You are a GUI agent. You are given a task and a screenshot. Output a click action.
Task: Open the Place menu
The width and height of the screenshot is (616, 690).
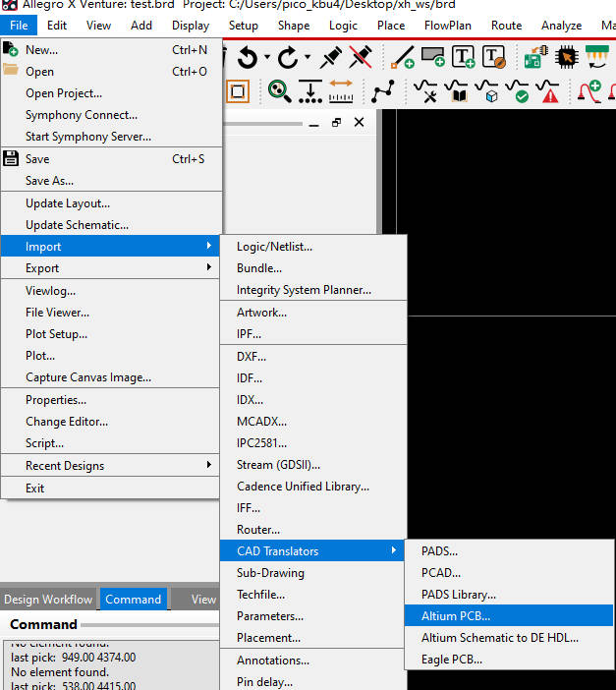click(x=391, y=26)
